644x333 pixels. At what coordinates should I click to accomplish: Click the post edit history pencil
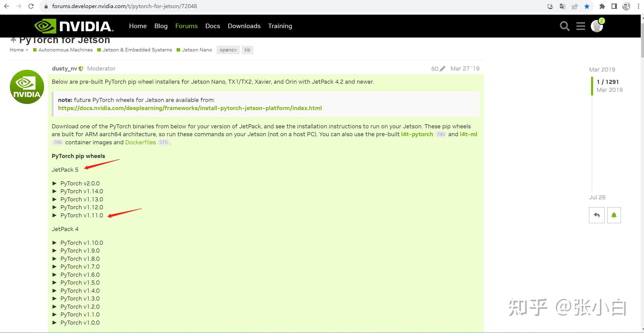tap(442, 69)
